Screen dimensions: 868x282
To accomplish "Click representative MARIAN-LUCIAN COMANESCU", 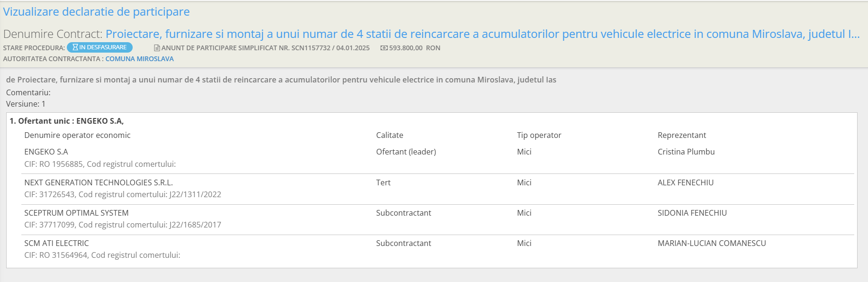I will click(712, 243).
